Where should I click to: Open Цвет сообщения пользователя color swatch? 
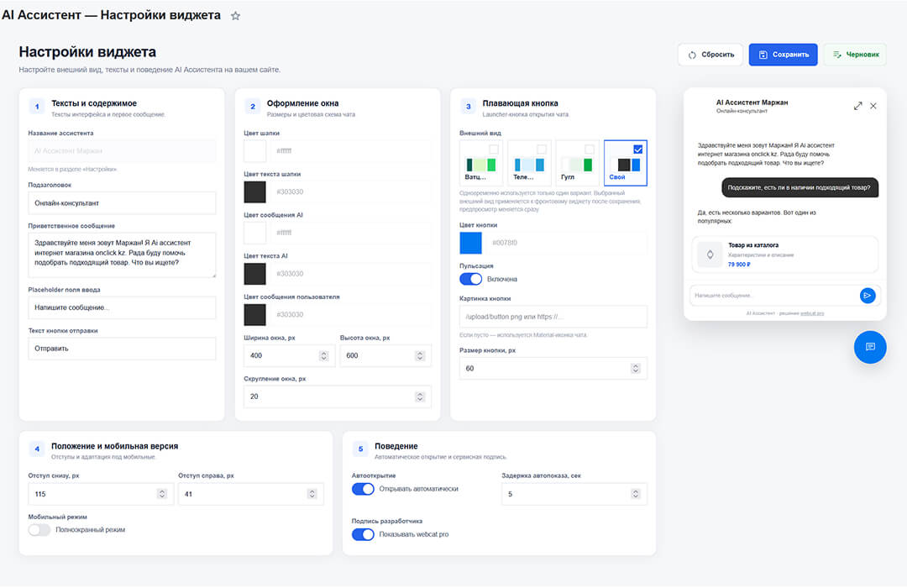(x=254, y=315)
